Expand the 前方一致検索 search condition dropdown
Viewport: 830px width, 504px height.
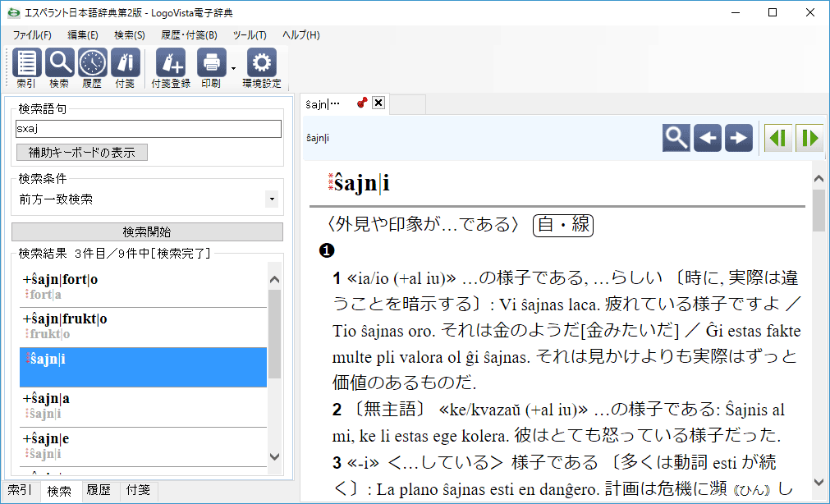(x=271, y=199)
